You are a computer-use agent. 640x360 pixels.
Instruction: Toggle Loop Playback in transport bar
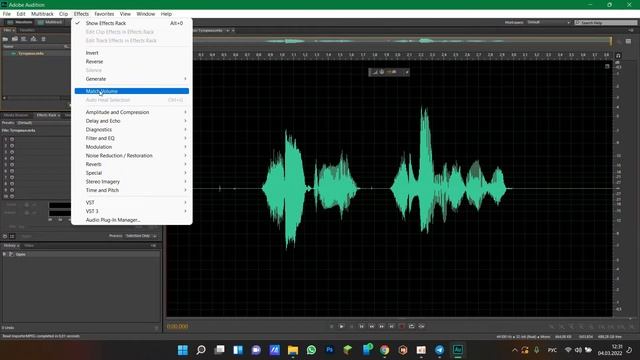(411, 326)
